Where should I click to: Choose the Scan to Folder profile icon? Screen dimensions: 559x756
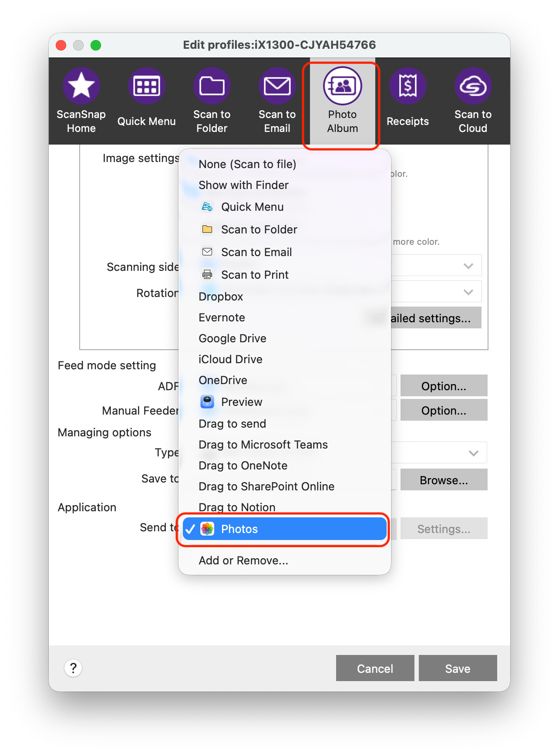click(212, 86)
